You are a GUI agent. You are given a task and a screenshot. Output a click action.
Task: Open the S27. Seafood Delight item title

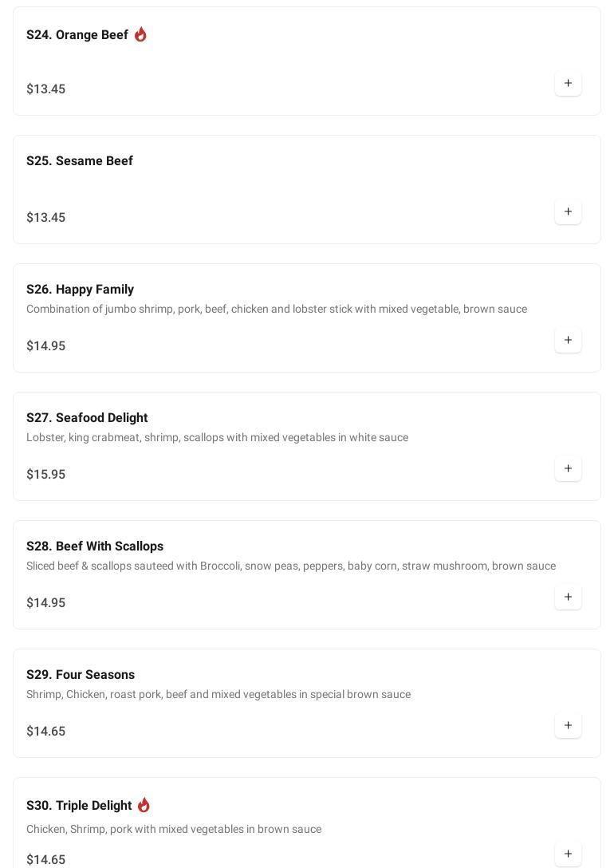[x=87, y=418]
